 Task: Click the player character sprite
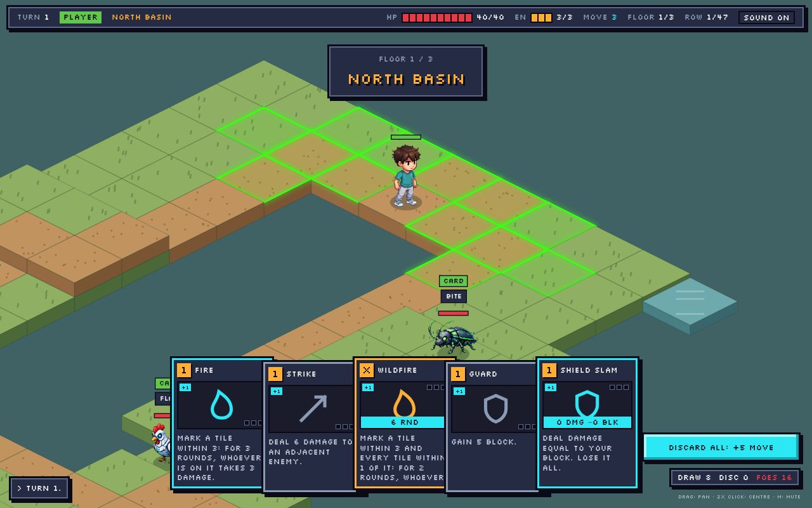coord(405,176)
